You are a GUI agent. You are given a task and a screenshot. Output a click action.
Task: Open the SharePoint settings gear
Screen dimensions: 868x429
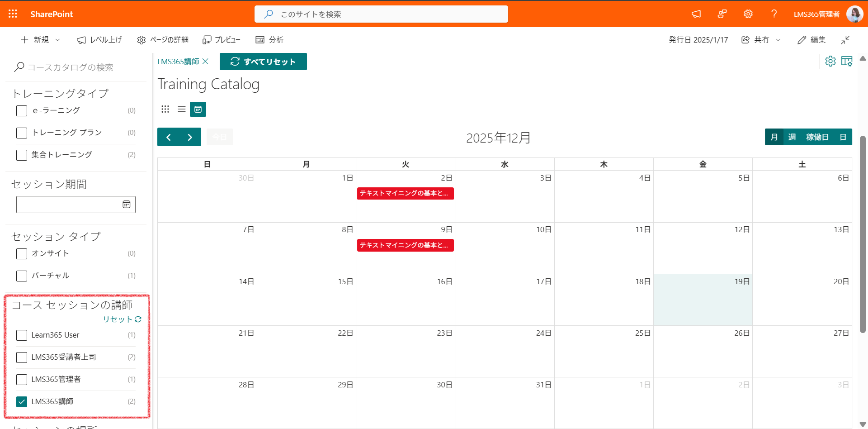coord(748,14)
